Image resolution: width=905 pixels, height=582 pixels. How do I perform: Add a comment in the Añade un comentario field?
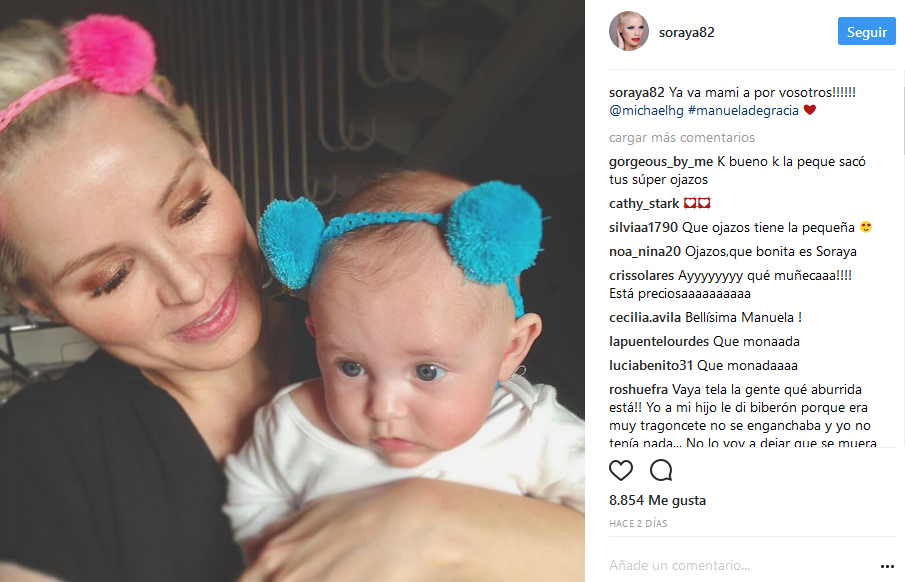(739, 565)
